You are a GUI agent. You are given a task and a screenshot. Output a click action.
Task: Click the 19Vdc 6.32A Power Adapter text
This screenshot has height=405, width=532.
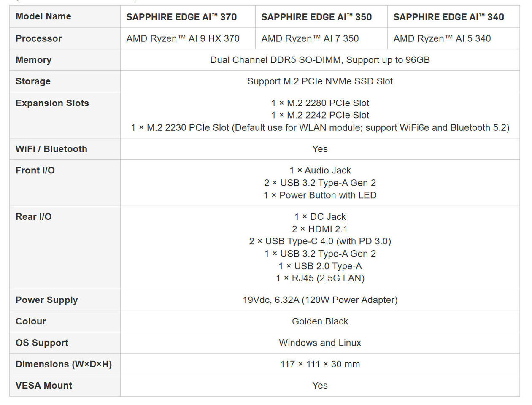point(320,300)
